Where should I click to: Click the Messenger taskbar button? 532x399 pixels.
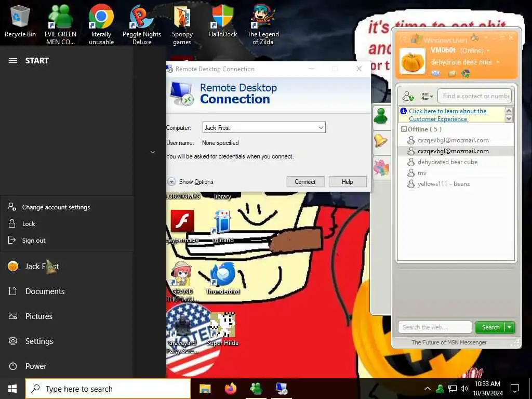[x=256, y=389]
